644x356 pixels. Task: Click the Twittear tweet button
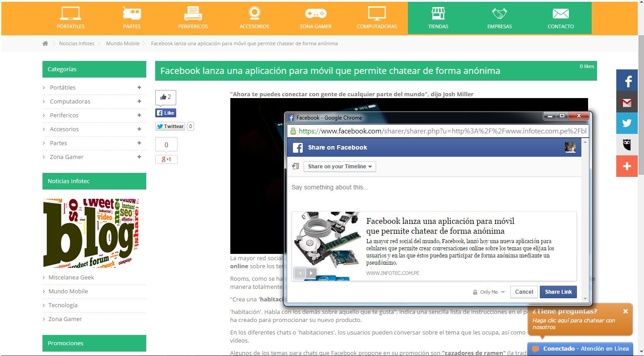[170, 126]
